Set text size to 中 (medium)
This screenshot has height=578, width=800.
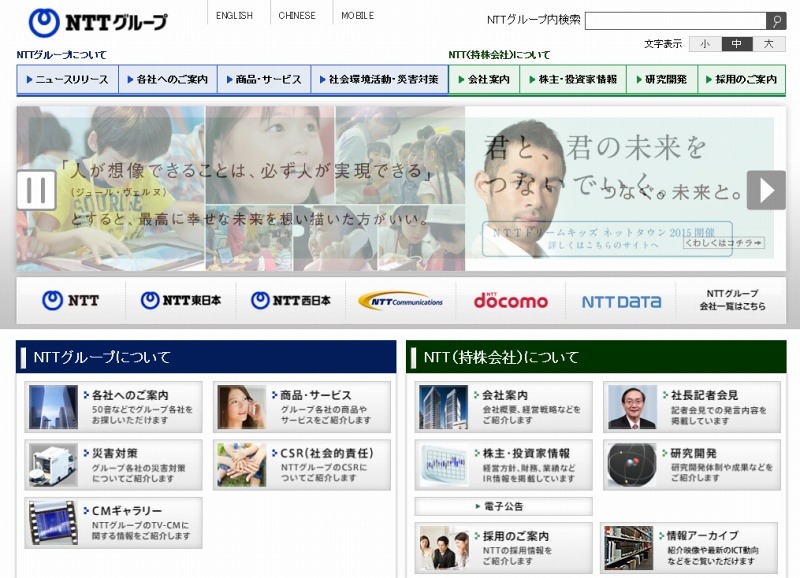[737, 44]
